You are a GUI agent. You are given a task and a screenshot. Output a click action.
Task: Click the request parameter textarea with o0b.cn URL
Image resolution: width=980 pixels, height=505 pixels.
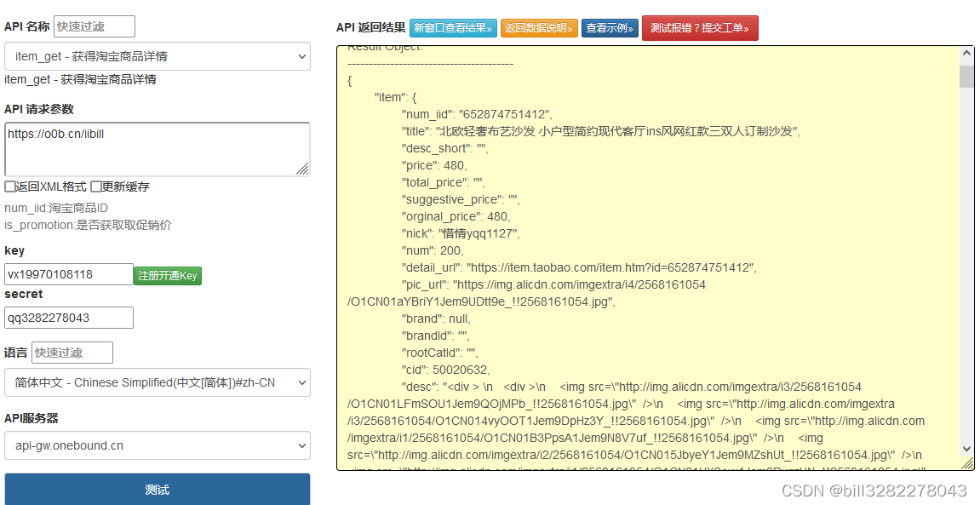158,149
